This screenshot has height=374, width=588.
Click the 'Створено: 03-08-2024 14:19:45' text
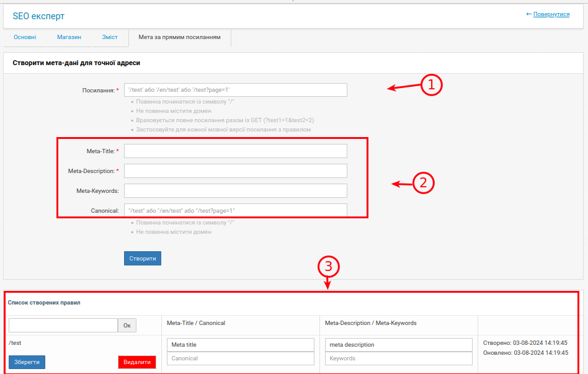click(x=525, y=343)
